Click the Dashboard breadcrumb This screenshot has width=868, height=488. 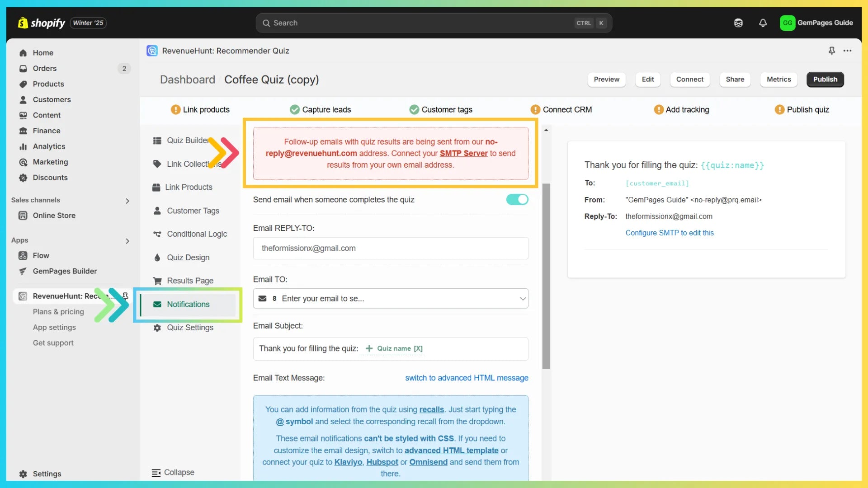click(x=188, y=80)
